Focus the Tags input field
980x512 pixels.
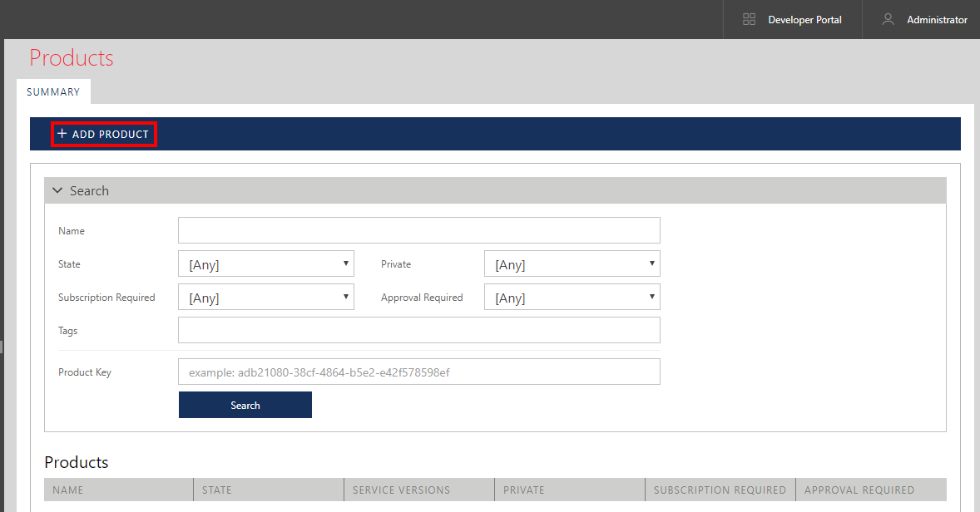click(418, 330)
